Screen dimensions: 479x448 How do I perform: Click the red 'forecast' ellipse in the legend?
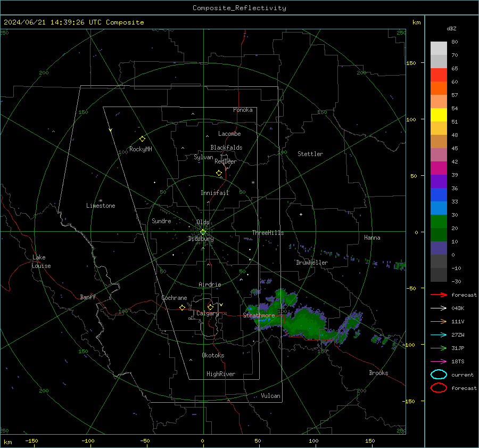pos(439,388)
